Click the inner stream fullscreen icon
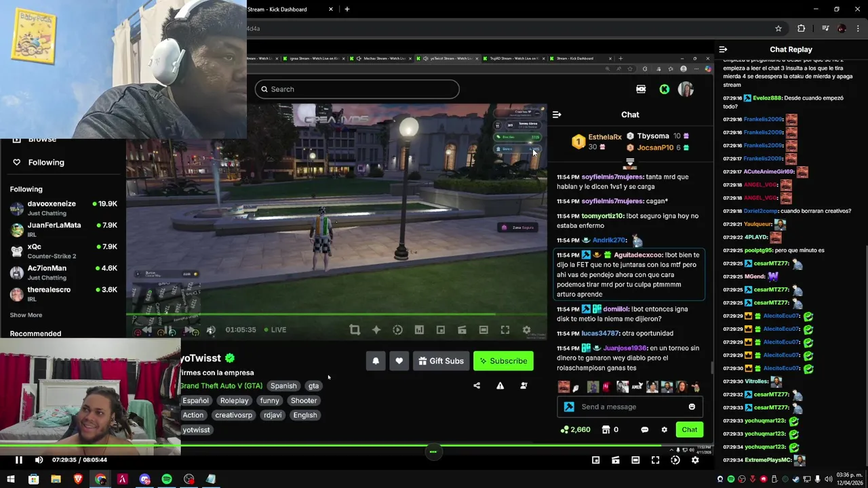Viewport: 868px width, 488px height. click(x=505, y=330)
